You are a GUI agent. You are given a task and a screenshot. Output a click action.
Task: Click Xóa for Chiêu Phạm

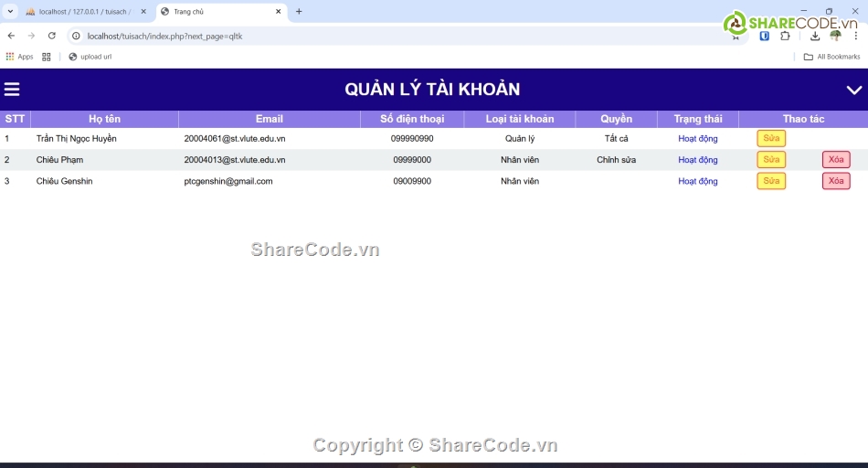point(836,160)
